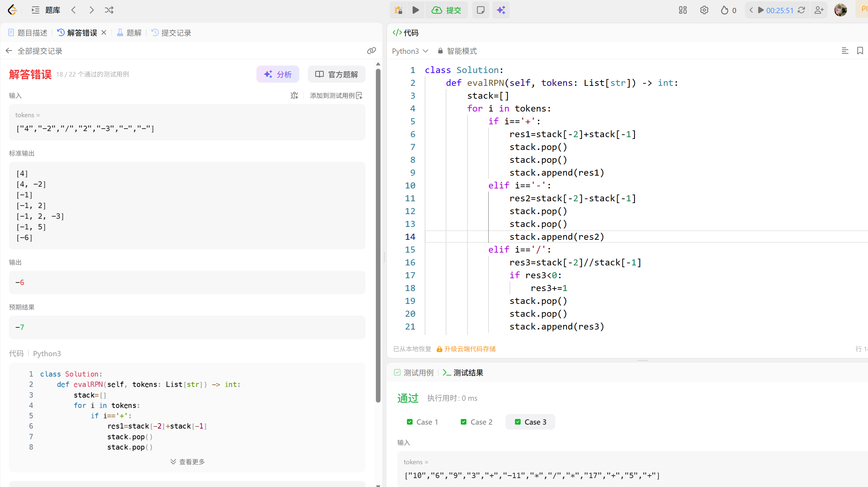Open the AI sparkle assistant icon
This screenshot has height=487, width=868.
501,10
